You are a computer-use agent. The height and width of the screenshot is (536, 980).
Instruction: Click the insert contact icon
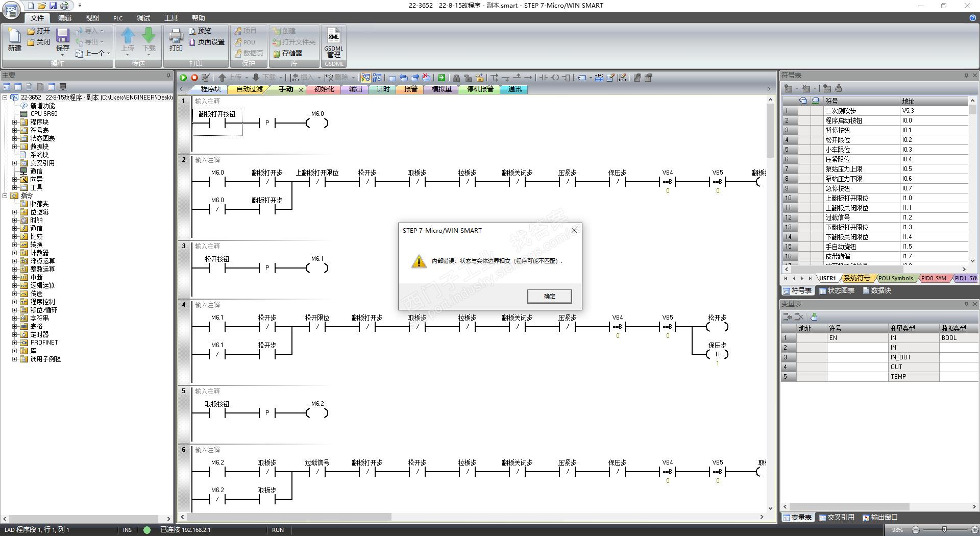tap(543, 78)
